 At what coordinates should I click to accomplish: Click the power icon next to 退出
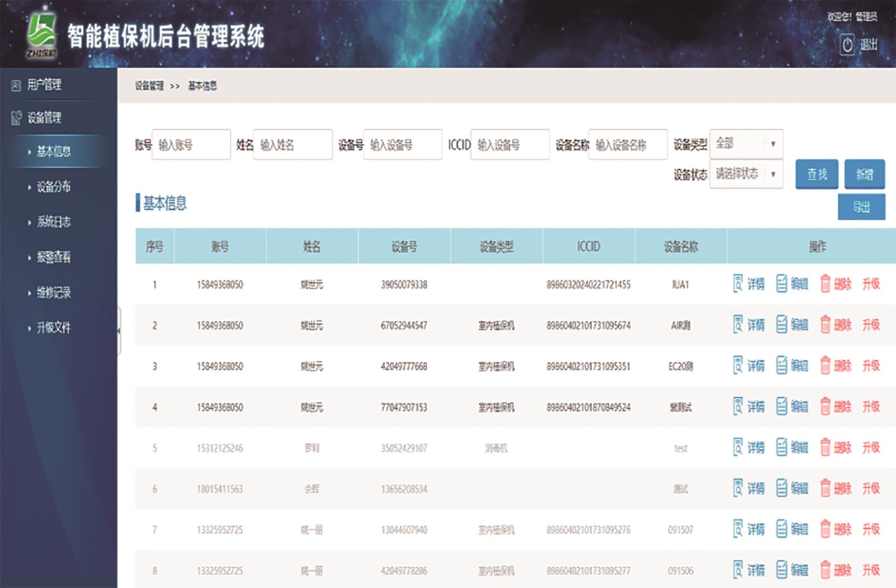847,45
